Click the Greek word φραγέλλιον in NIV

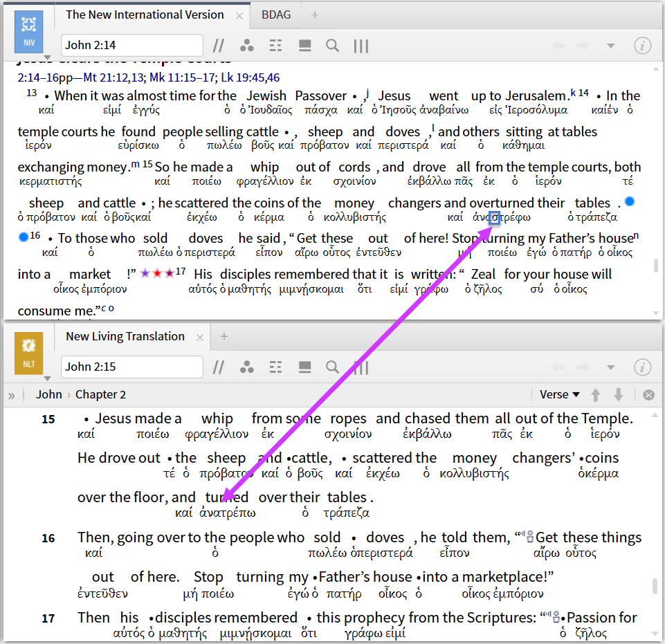(265, 181)
